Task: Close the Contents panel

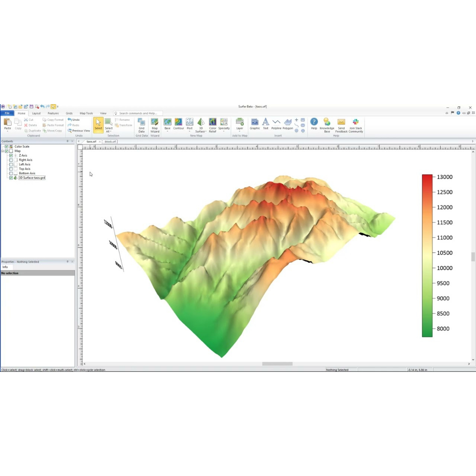Action: [72, 141]
